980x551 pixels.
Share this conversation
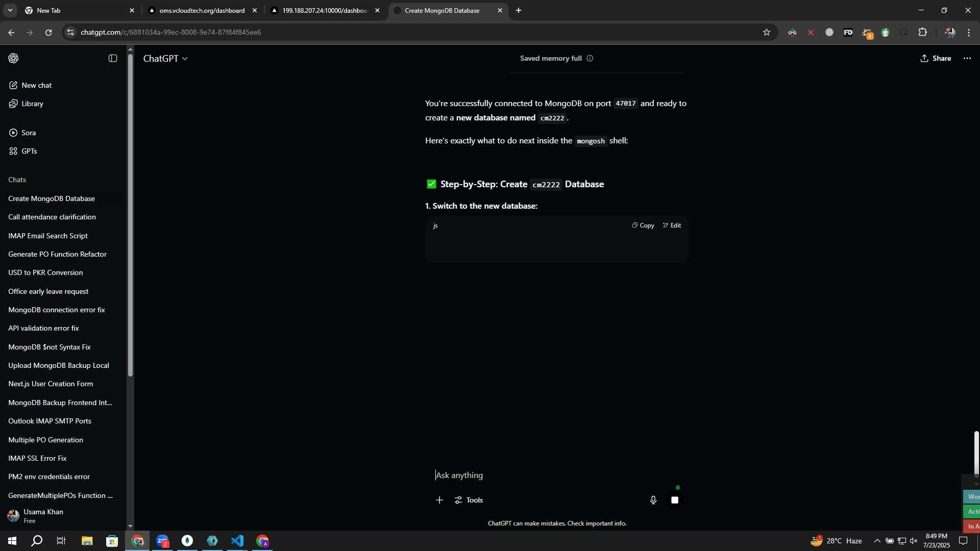tap(936, 58)
